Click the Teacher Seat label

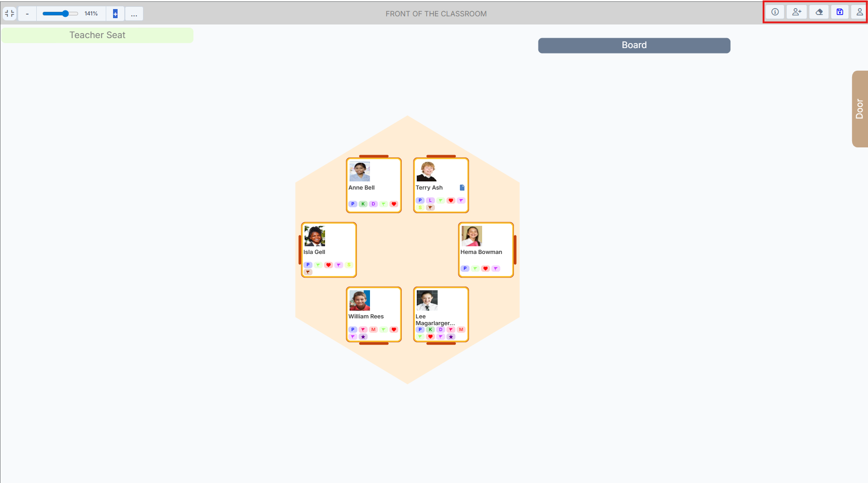click(x=97, y=35)
